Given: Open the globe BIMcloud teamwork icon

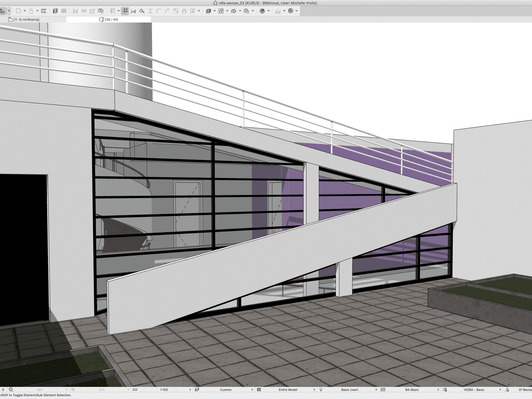Looking at the screenshot, I should coord(262,11).
